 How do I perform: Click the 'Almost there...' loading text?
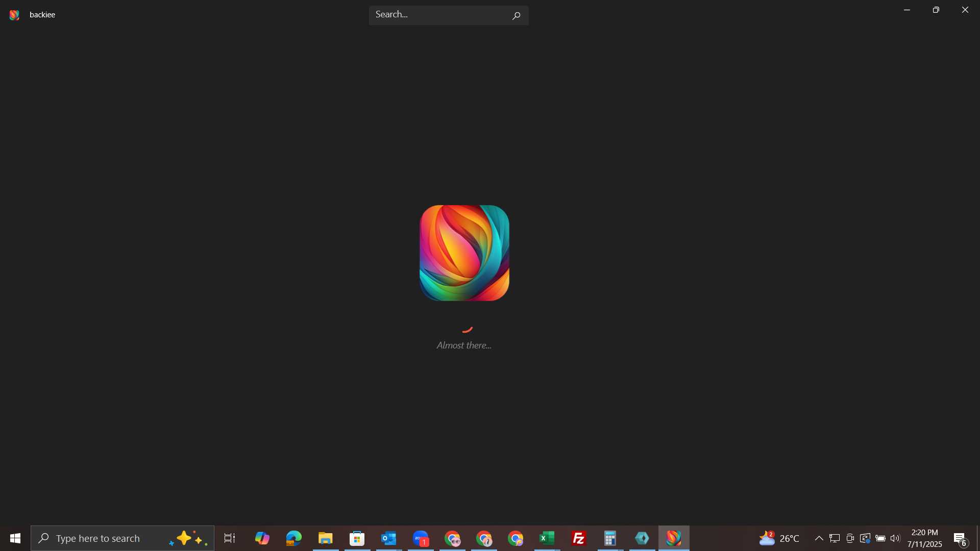coord(464,345)
